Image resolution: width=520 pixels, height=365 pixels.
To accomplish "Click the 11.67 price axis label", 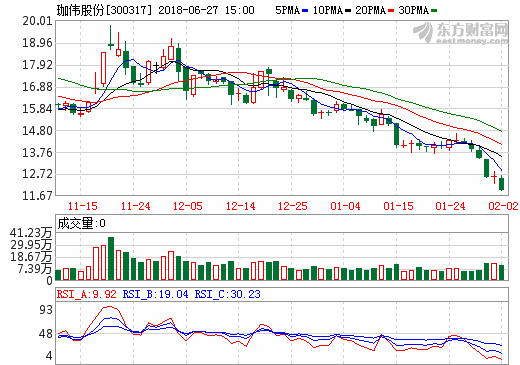I will tap(38, 195).
